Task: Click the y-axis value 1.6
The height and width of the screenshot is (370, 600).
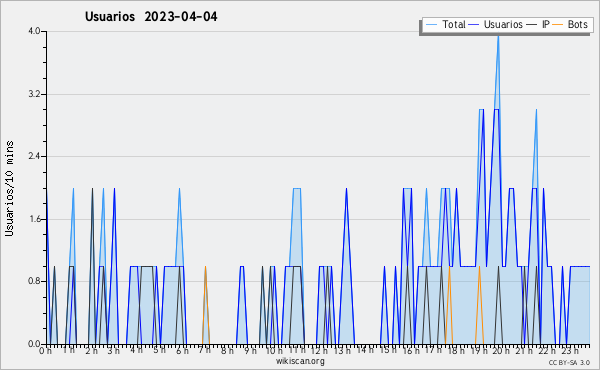Action: pyautogui.click(x=34, y=219)
